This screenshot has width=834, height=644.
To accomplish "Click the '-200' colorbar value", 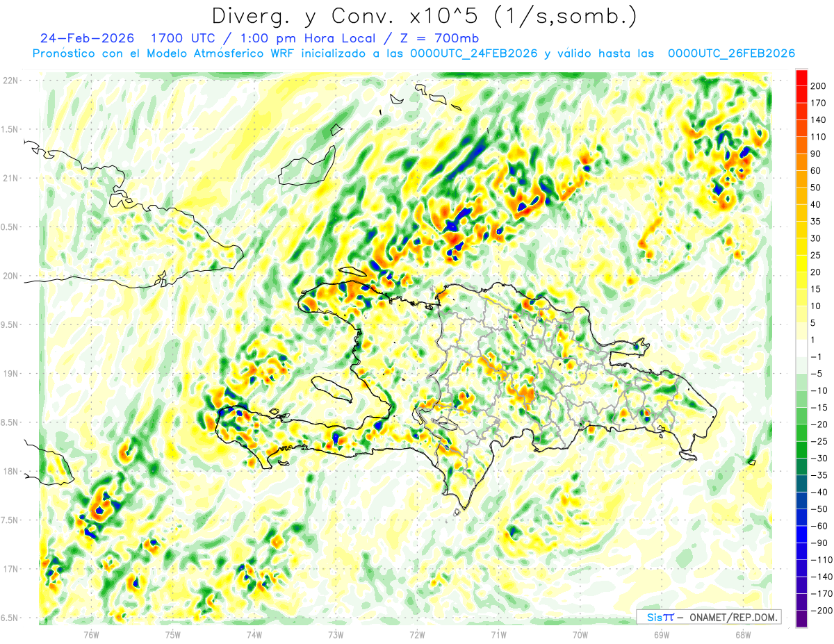I will (823, 611).
